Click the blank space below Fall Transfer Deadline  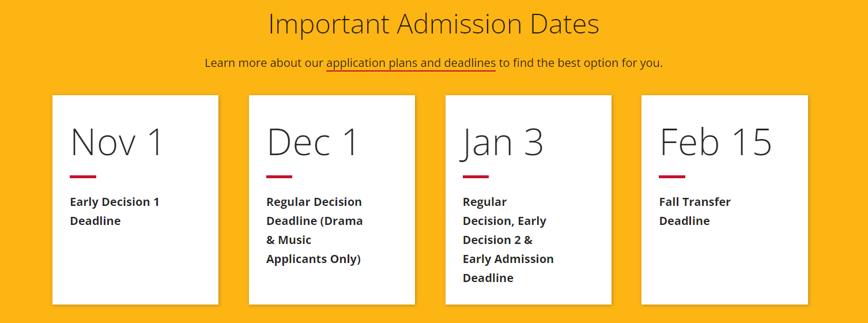724,265
